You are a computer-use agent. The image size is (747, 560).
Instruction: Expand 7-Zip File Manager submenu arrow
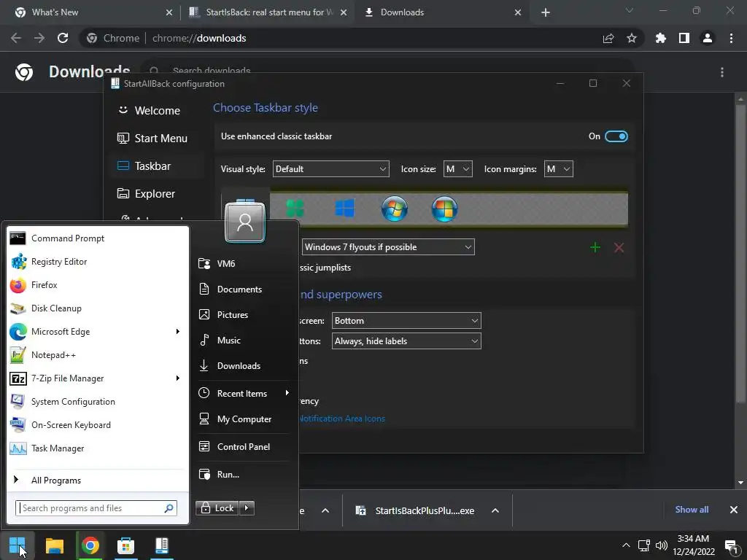coord(178,378)
